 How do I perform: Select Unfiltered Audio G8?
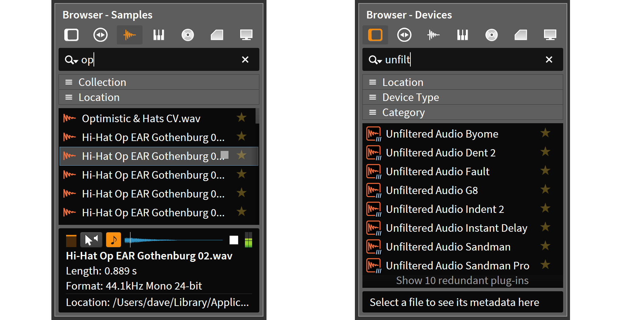point(462,190)
